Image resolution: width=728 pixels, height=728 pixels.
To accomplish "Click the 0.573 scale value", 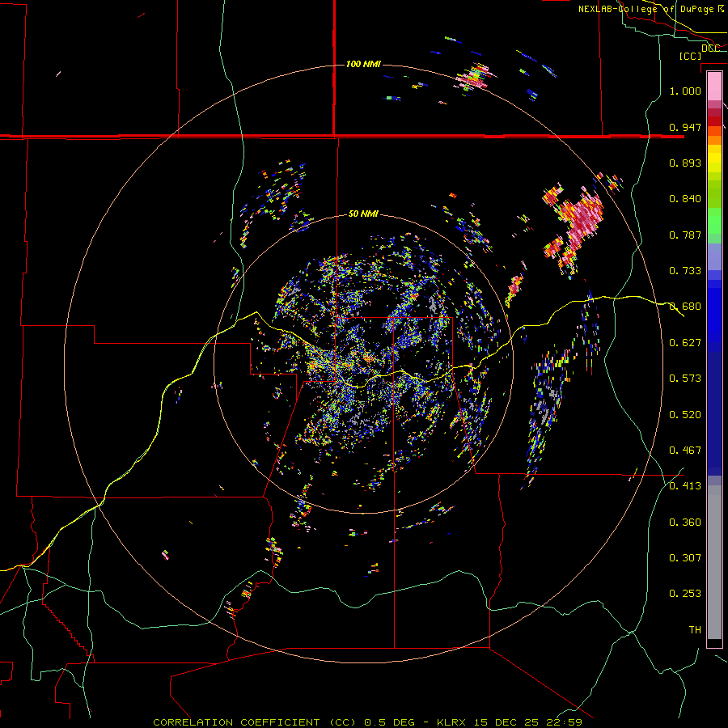I will 685,379.
